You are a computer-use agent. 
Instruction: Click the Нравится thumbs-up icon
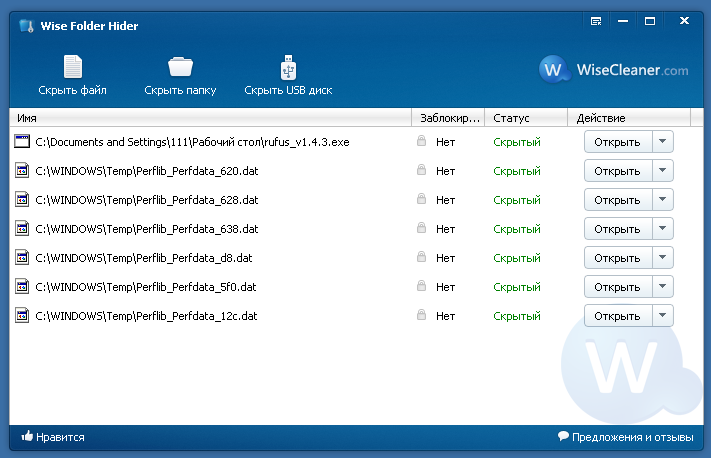click(27, 436)
